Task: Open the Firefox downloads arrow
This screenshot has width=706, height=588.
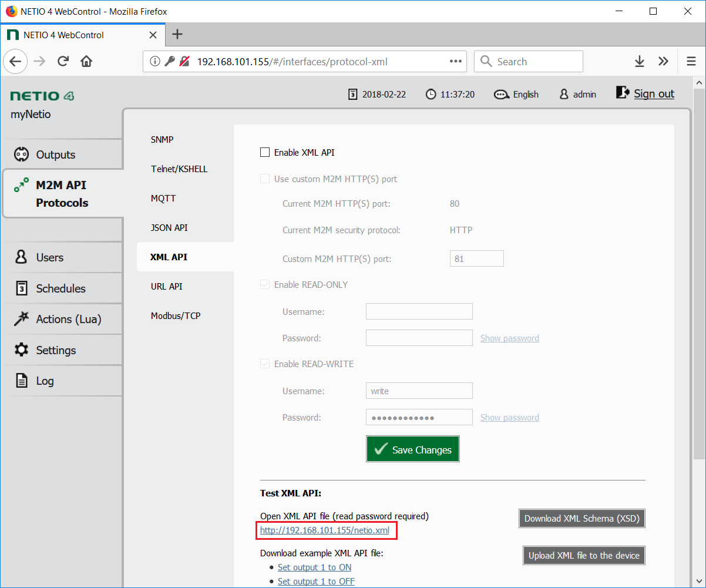Action: click(x=640, y=61)
